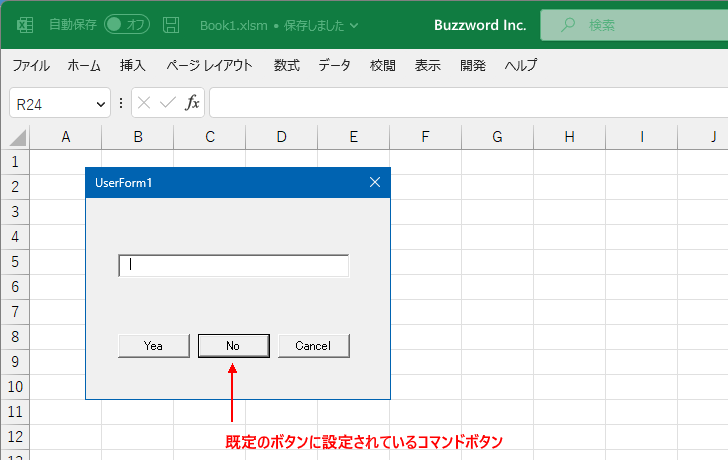Open the データ ribbon tab
728x460 pixels.
334,65
